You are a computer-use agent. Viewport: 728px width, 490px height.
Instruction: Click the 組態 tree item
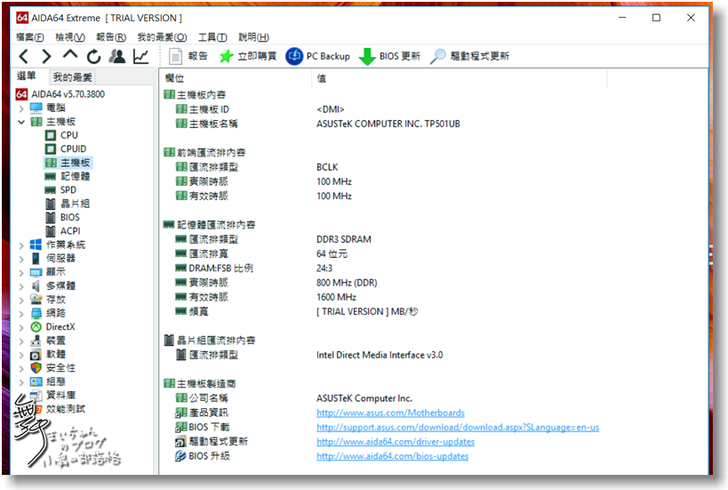point(56,382)
